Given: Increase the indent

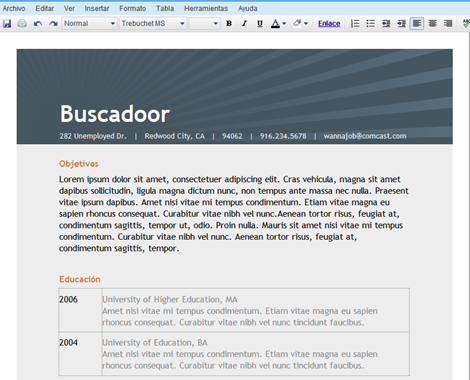Looking at the screenshot, I should click(401, 24).
